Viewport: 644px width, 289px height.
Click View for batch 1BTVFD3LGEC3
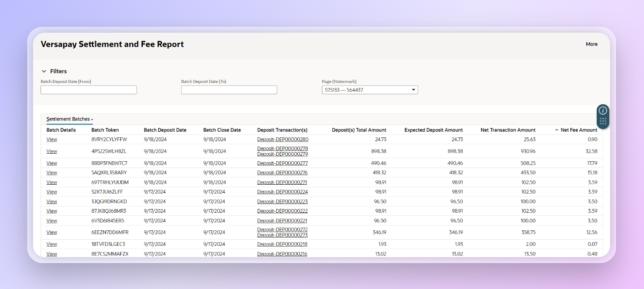coord(52,244)
